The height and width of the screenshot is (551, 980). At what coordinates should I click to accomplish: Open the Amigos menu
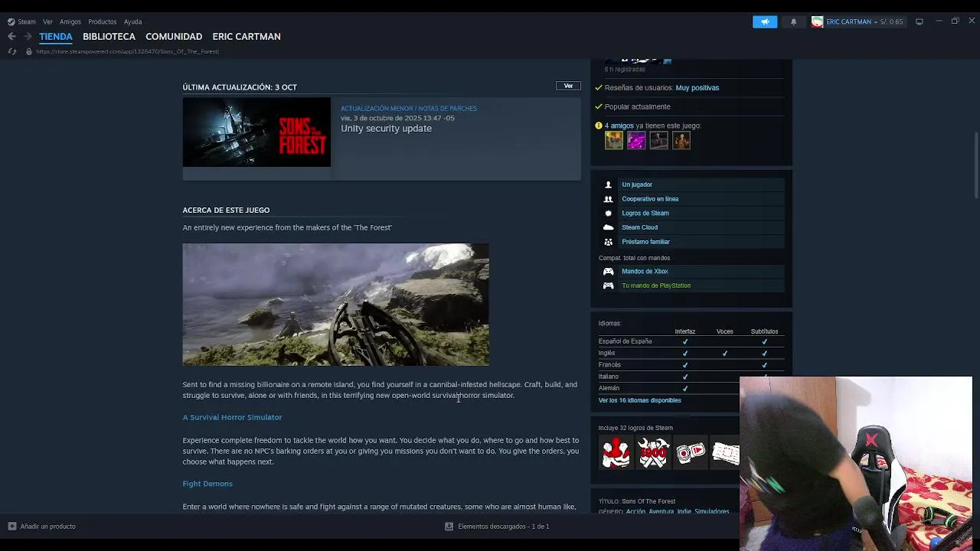[70, 21]
